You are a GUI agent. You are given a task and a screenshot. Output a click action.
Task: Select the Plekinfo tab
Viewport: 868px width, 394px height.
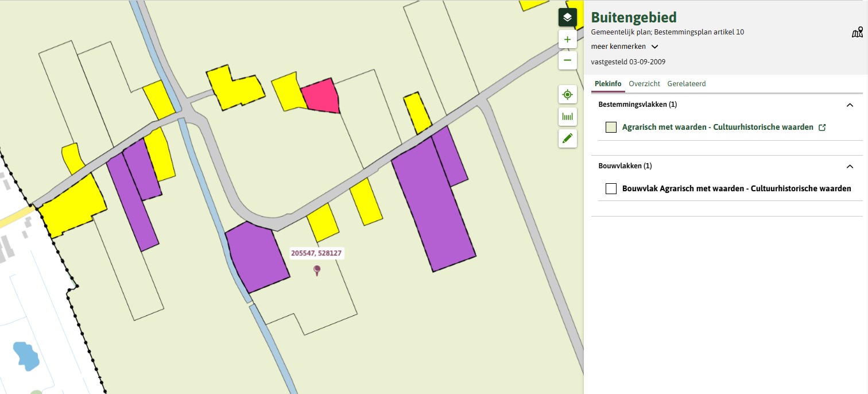608,84
